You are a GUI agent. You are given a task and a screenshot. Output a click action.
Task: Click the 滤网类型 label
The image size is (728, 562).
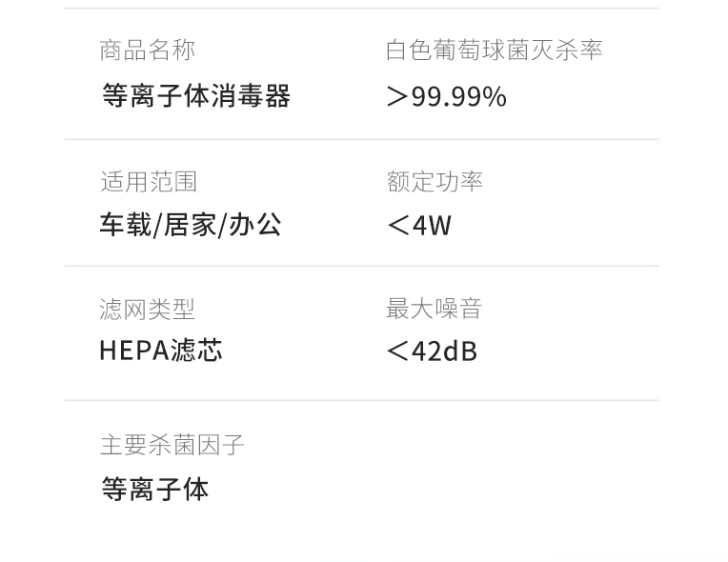coord(147,309)
